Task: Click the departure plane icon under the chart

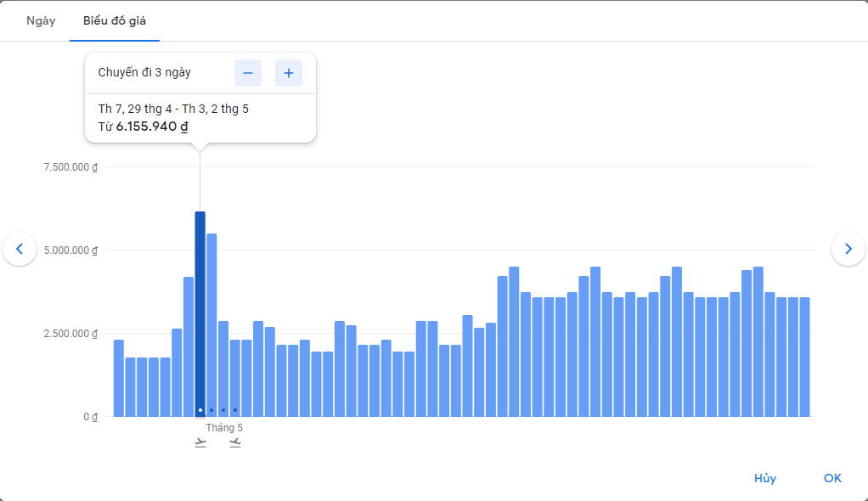Action: [x=200, y=443]
